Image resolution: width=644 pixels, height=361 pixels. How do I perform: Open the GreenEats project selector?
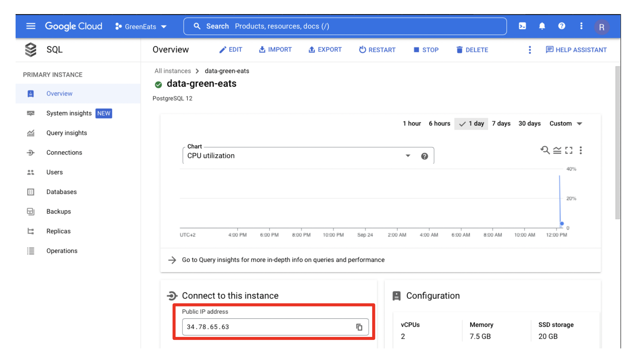[x=141, y=27]
